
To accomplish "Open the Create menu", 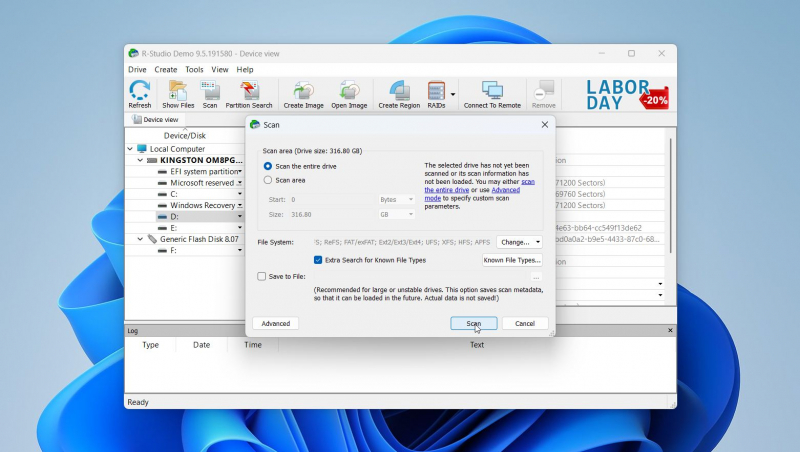I will click(x=166, y=69).
